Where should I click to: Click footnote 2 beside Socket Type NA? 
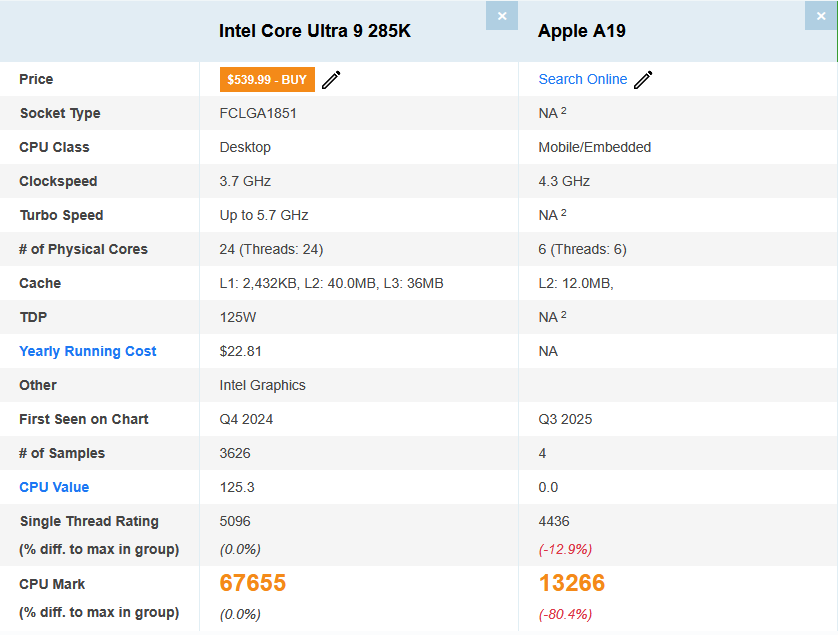(564, 111)
